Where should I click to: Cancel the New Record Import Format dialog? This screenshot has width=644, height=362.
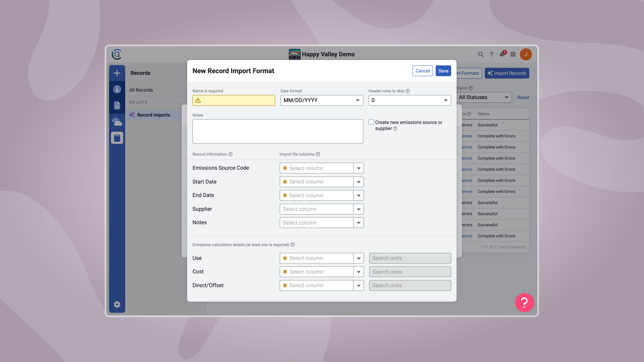[422, 71]
